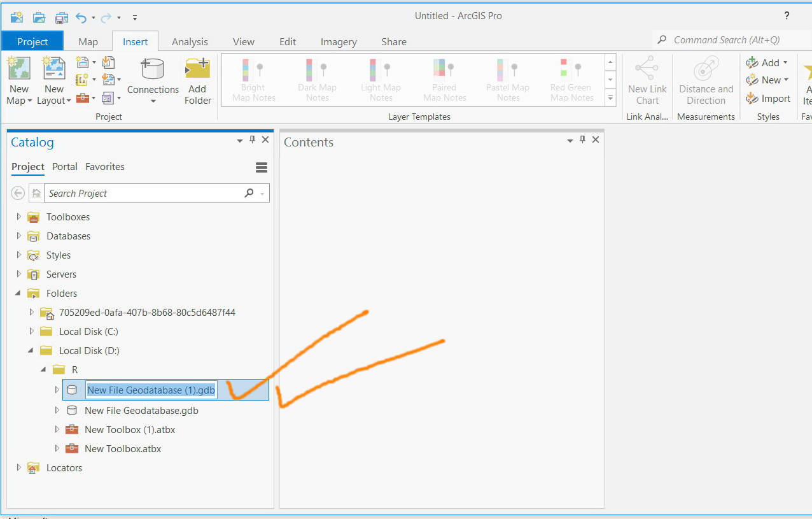
Task: Select the Red Green Map Notes template
Action: point(571,80)
